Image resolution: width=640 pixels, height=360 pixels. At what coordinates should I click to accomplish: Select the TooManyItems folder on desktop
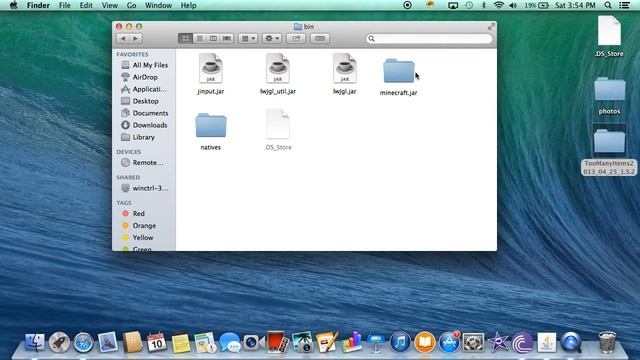(609, 150)
